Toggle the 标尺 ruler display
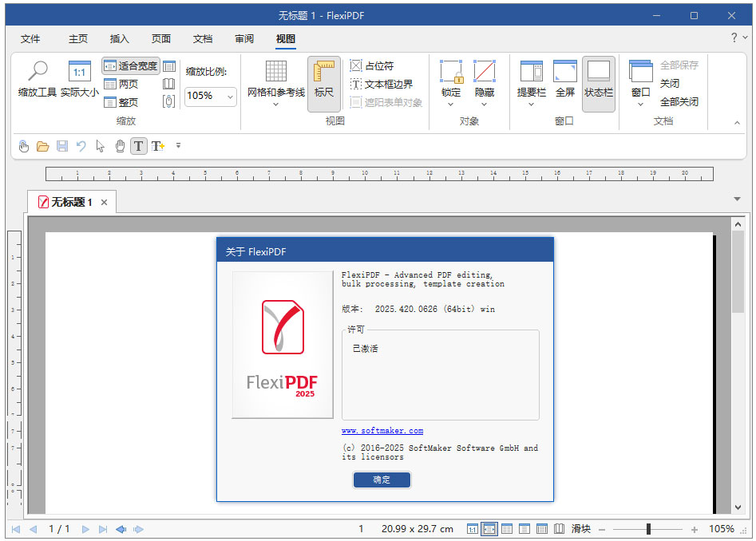This screenshot has width=756, height=541. (324, 85)
